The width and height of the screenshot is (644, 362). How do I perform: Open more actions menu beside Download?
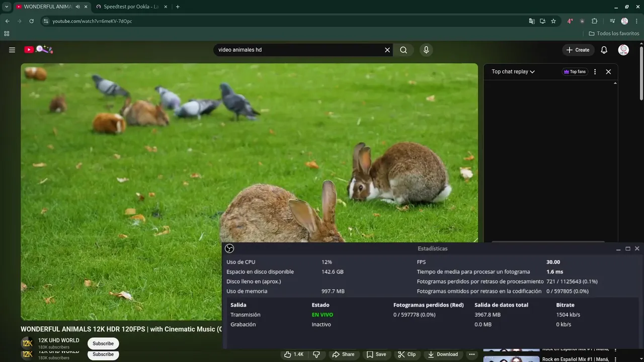[x=471, y=354]
